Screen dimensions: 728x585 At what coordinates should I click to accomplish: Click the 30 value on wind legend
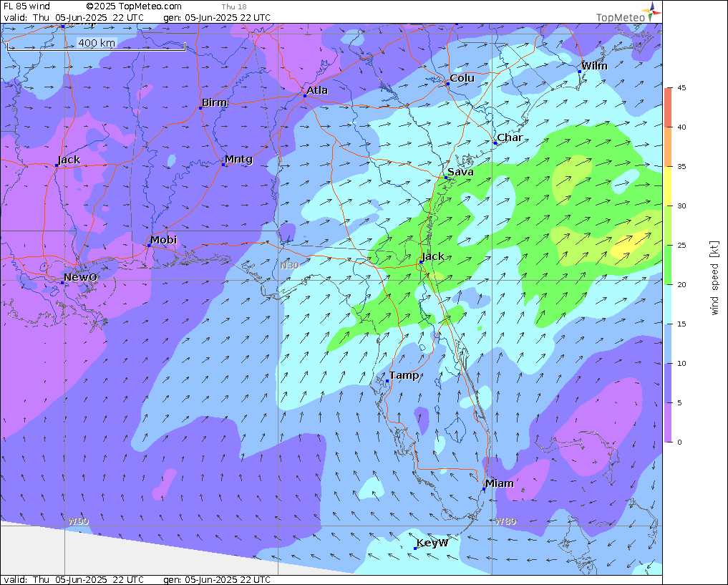(681, 206)
